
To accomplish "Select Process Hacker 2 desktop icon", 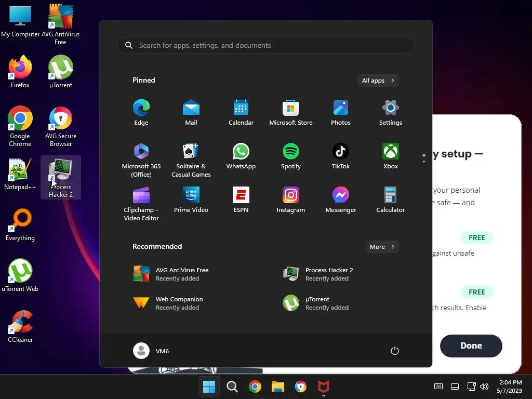I will pos(61,177).
